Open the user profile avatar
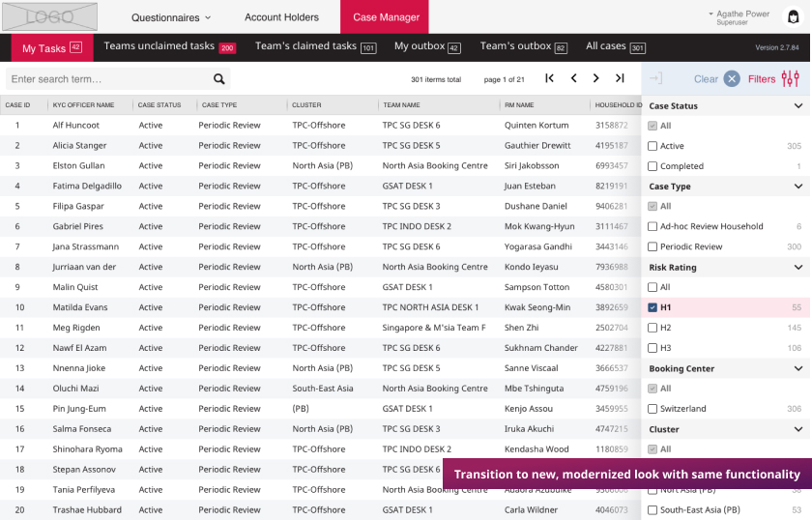Viewport: 812px width, 520px height. pyautogui.click(x=793, y=16)
